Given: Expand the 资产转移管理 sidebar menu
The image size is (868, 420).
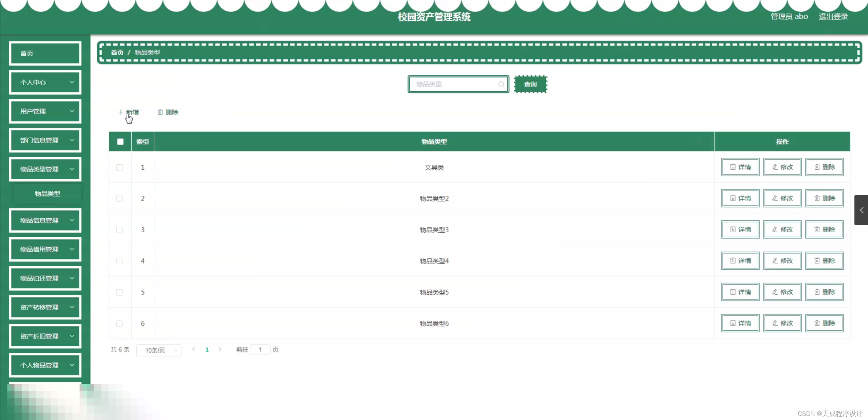Looking at the screenshot, I should pyautogui.click(x=45, y=307).
